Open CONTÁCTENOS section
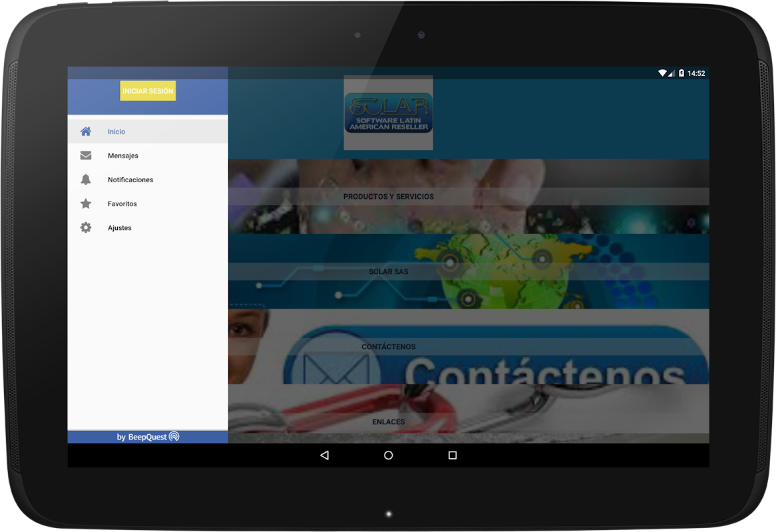 469,346
